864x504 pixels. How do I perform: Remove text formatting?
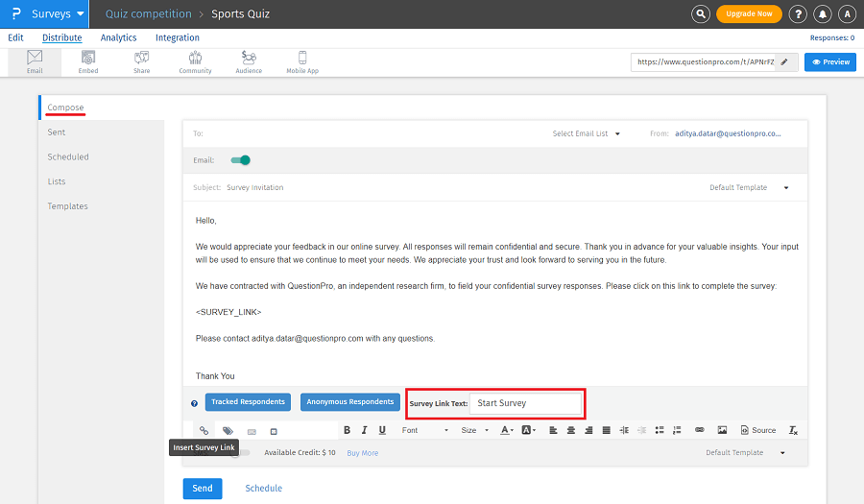(793, 430)
